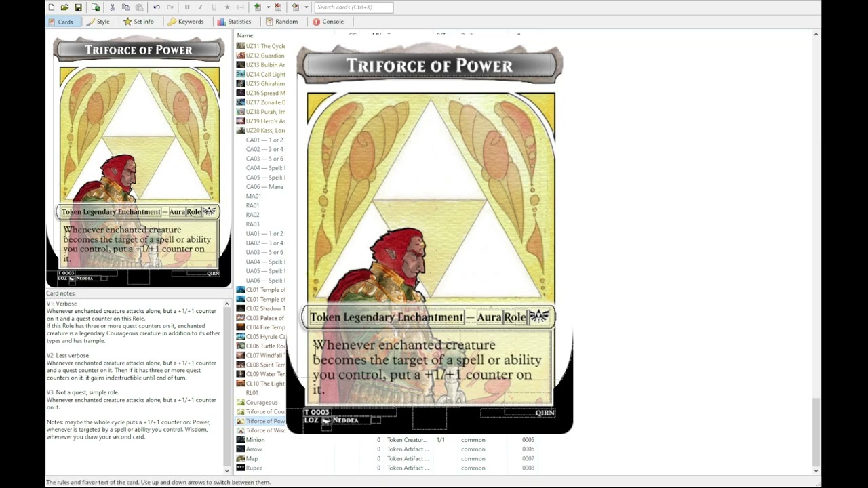Paste with the clipboard toolbar icon
868x488 pixels.
click(x=139, y=7)
